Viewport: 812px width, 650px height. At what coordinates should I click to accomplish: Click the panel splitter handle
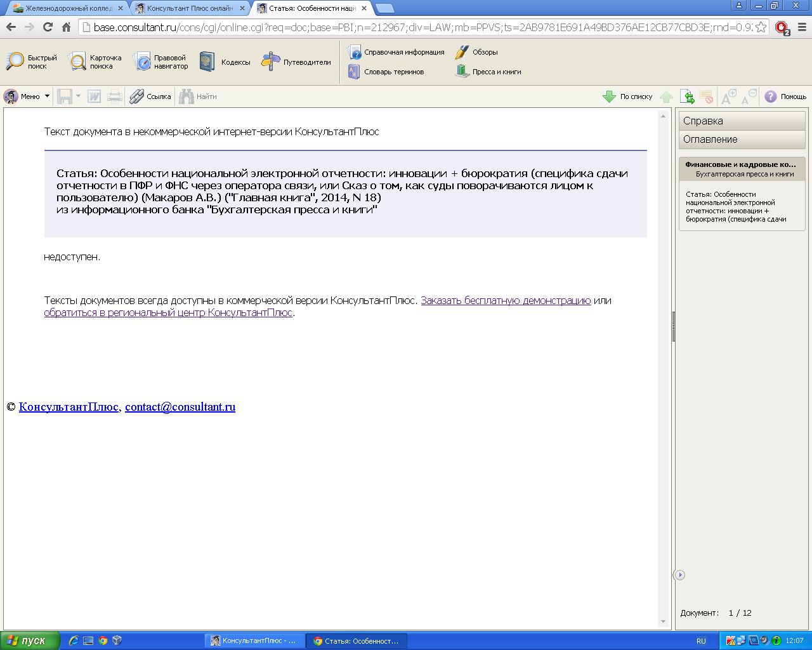(x=673, y=327)
